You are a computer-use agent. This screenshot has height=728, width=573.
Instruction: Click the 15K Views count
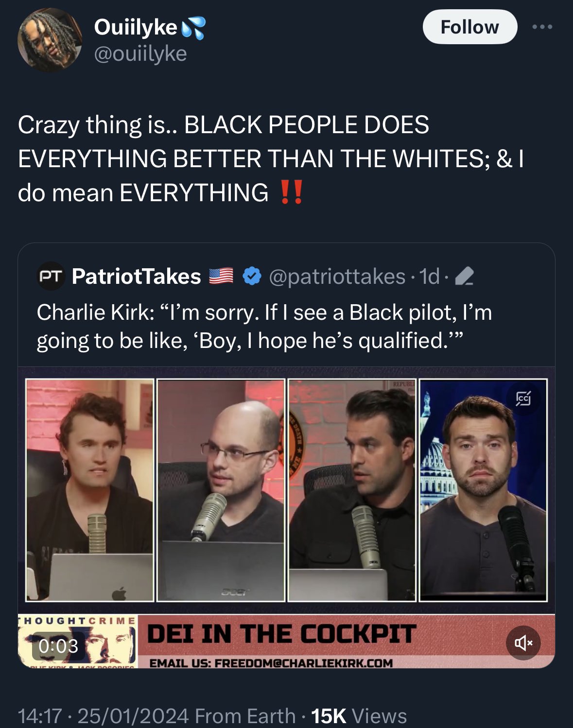point(359,716)
